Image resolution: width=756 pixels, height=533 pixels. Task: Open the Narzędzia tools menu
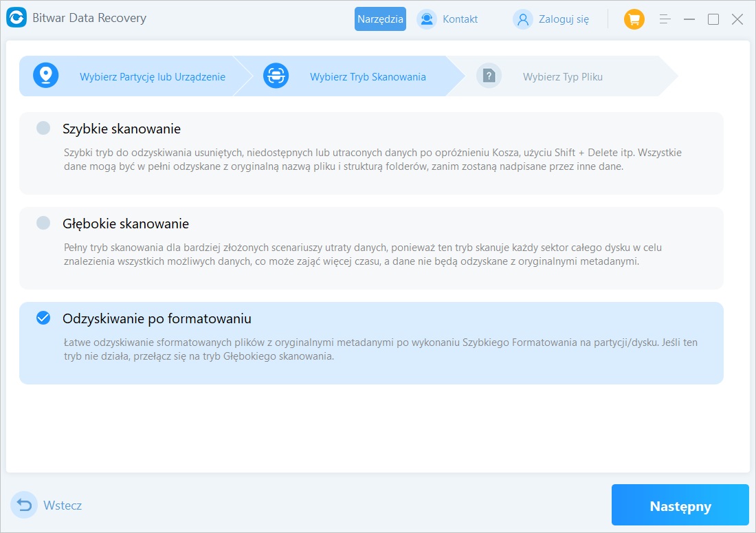[x=380, y=19]
